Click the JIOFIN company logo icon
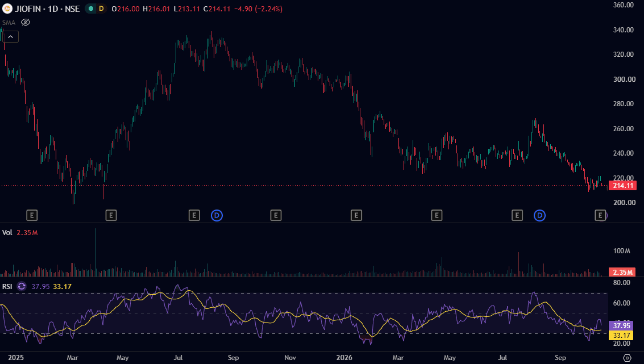Screen dimensions: 644x364 pyautogui.click(x=7, y=9)
